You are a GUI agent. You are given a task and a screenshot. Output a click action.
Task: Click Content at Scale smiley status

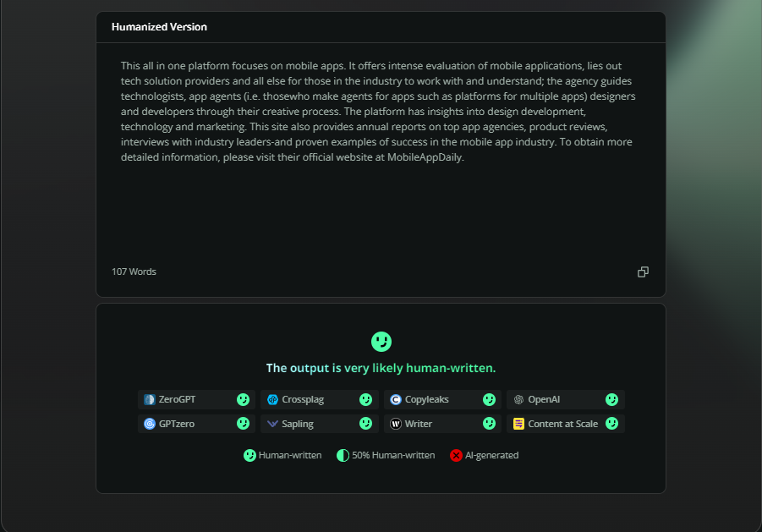[611, 424]
